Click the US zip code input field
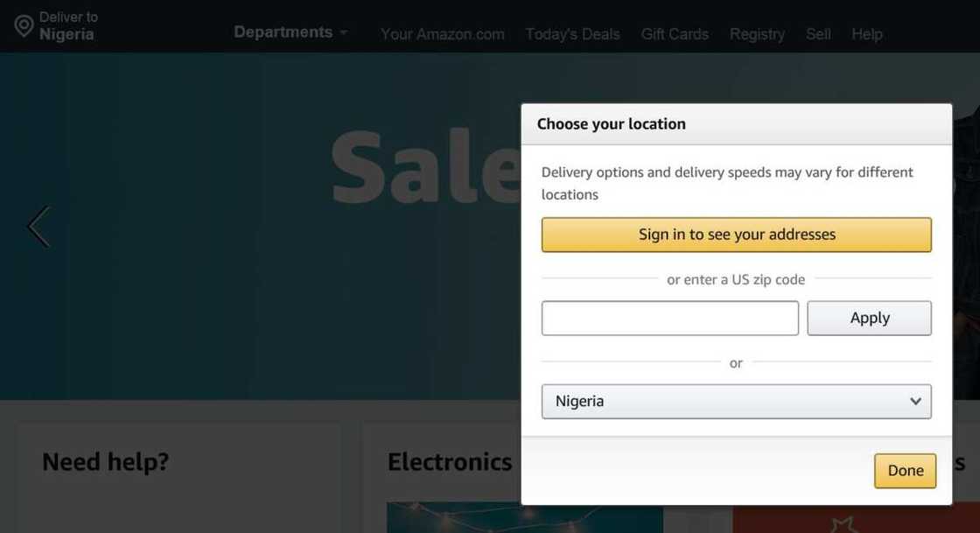980x533 pixels. [x=669, y=318]
